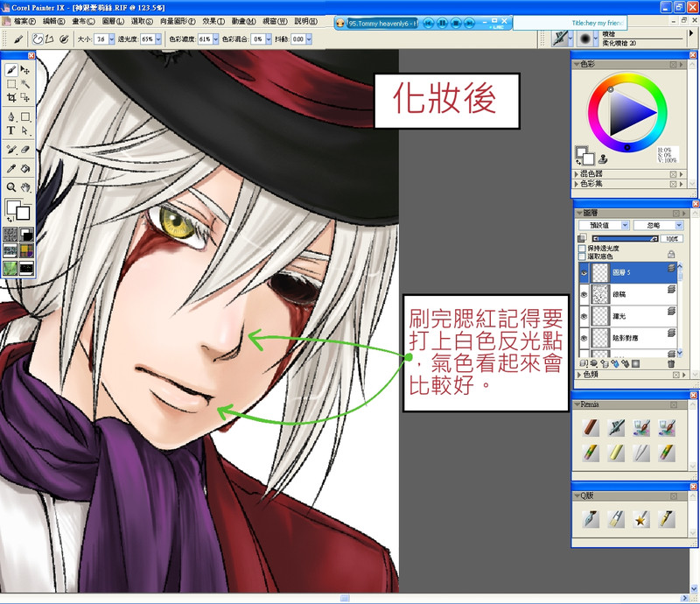Viewport: 700px width, 604px height.
Task: Select the Selection Adjuster tool
Action: tap(25, 97)
